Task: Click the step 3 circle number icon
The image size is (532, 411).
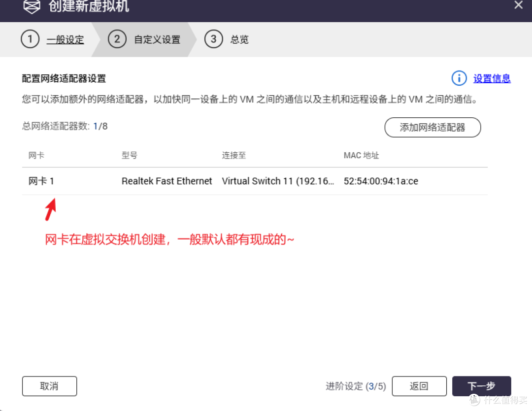Action: coord(213,39)
